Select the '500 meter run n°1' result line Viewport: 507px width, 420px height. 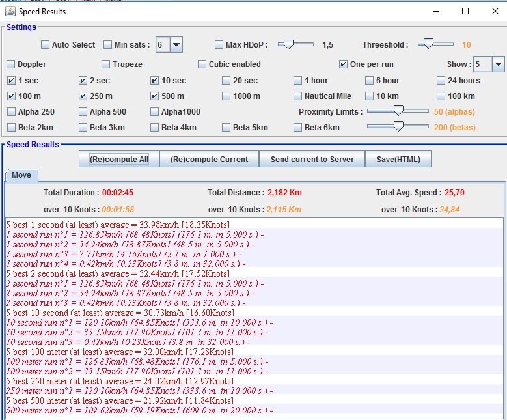[254, 410]
